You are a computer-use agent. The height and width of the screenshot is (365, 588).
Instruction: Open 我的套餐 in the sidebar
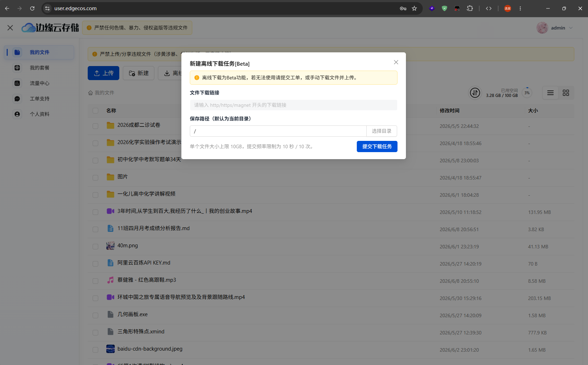[x=39, y=68]
